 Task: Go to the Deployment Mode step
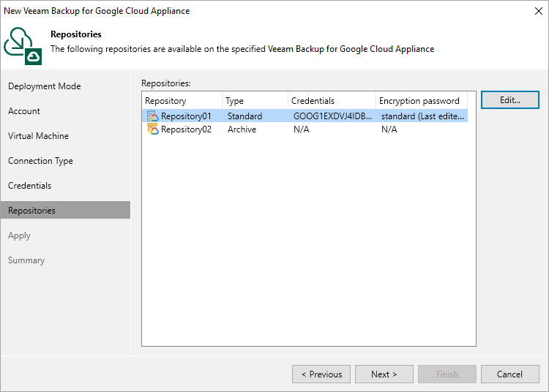45,86
